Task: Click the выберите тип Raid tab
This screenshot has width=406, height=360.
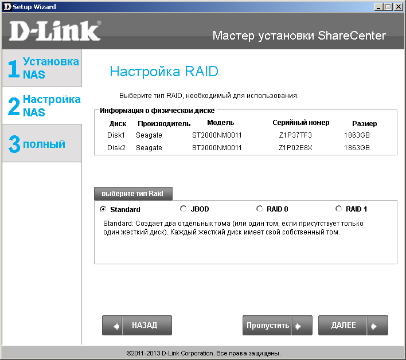Action: [133, 194]
